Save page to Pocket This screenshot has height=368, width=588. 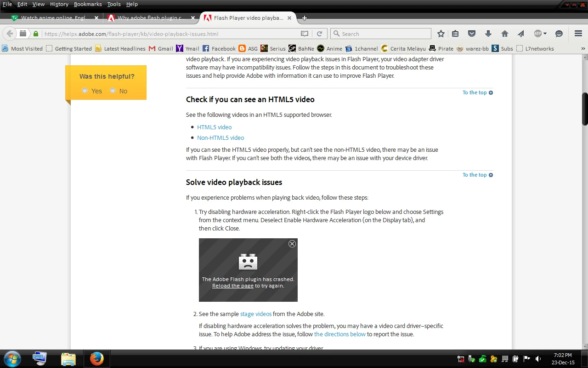pyautogui.click(x=472, y=34)
